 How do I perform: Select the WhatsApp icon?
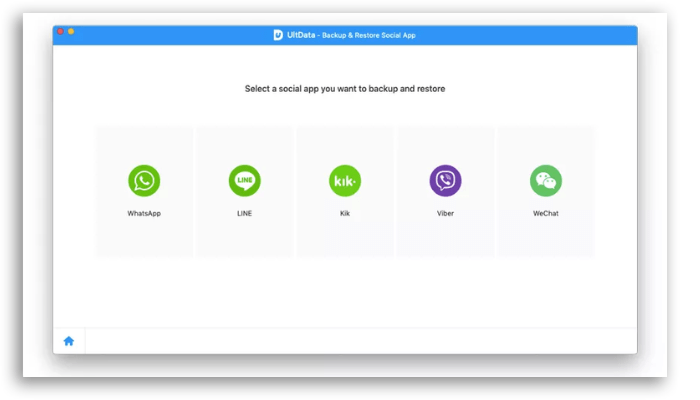coord(144,181)
